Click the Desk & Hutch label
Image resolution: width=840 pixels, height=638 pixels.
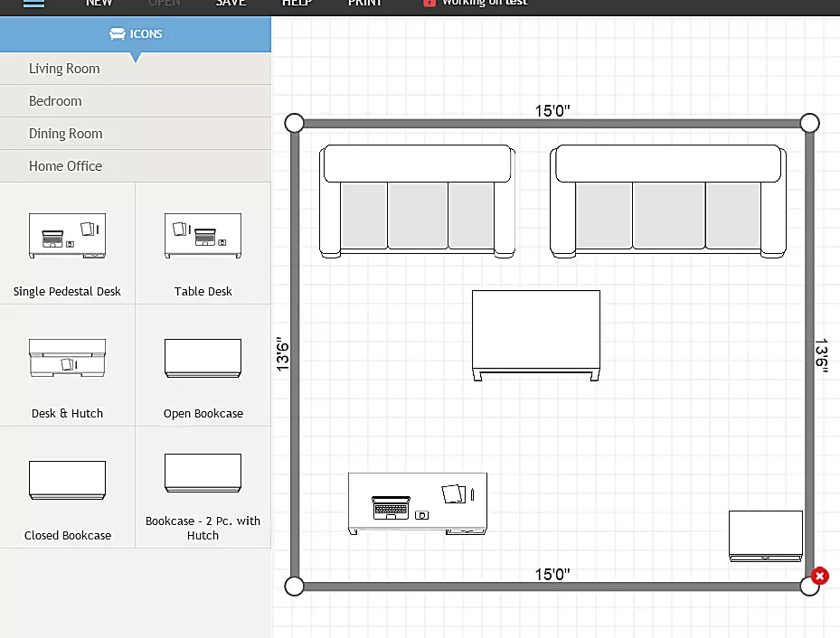click(67, 414)
